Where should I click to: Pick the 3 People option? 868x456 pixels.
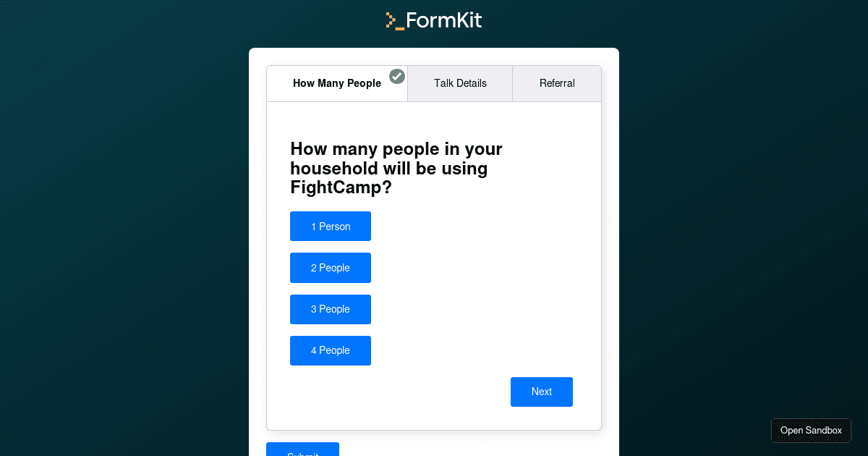pyautogui.click(x=331, y=309)
